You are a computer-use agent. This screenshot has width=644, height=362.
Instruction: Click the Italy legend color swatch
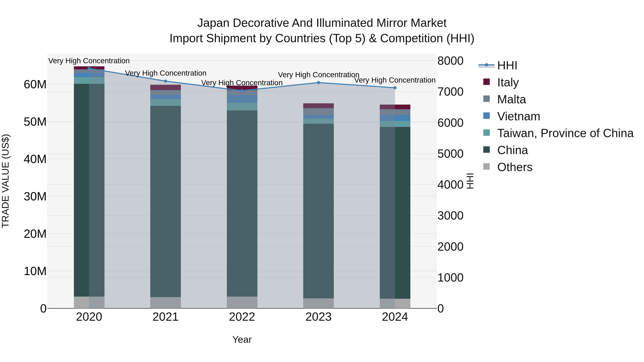tap(487, 82)
